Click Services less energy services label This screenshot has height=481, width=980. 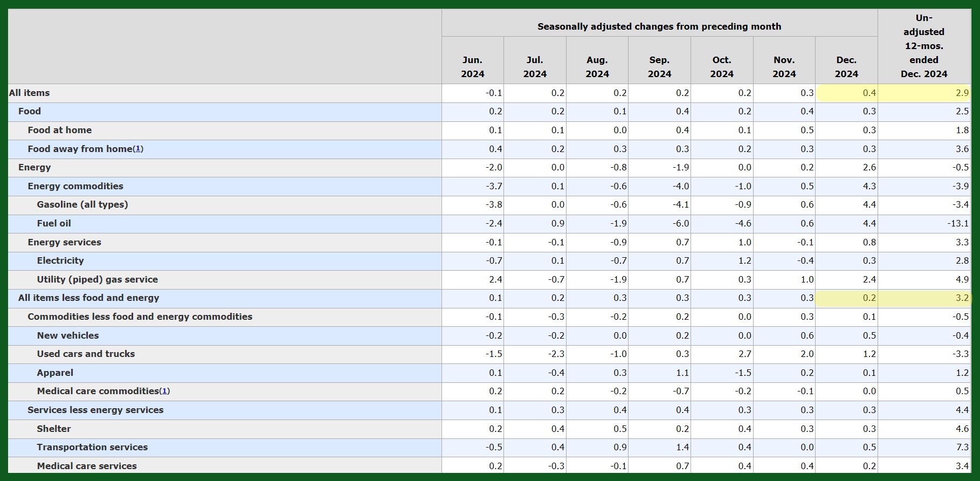pos(95,410)
